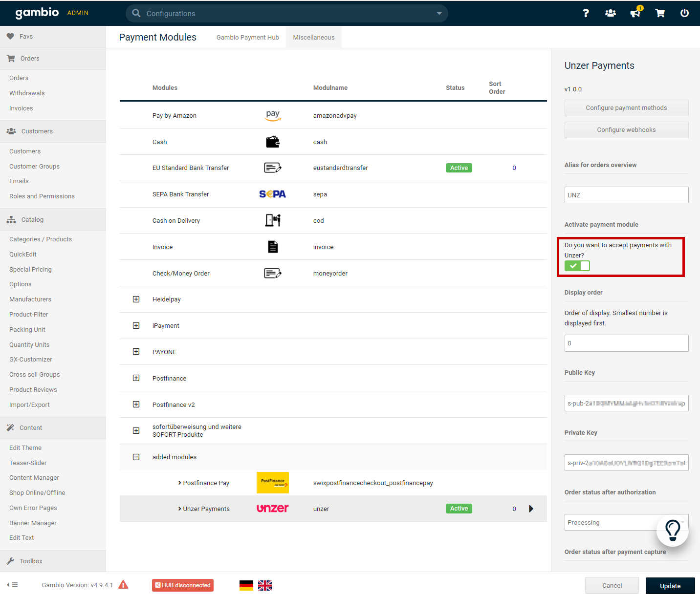Viewport: 700px width, 597px height.
Task: Open Roles and Permissions link
Action: coord(42,196)
